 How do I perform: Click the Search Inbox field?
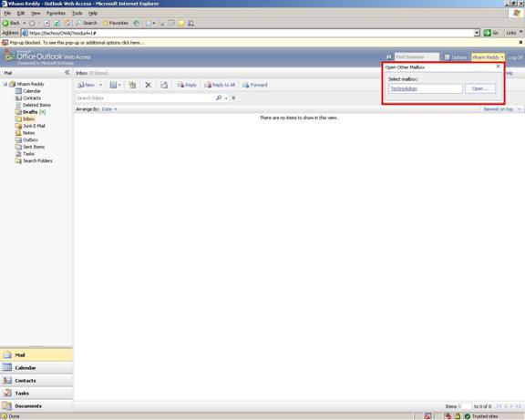(x=145, y=98)
